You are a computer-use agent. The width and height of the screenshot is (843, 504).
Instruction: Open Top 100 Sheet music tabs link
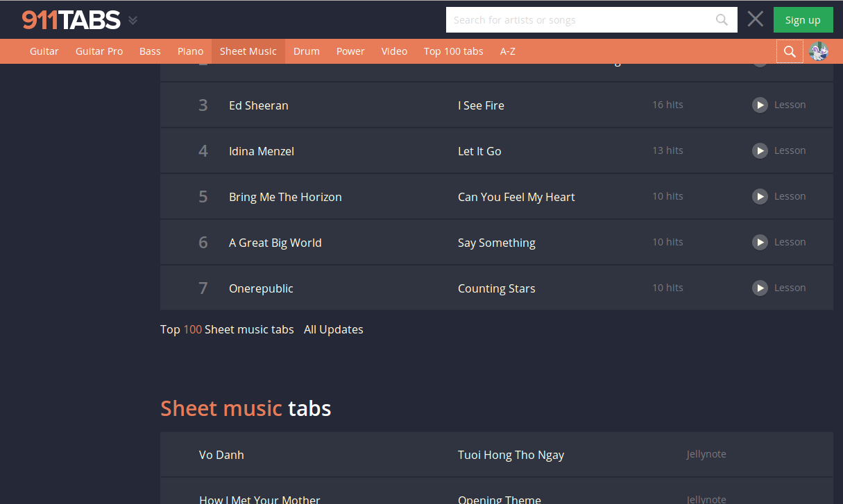click(x=227, y=329)
